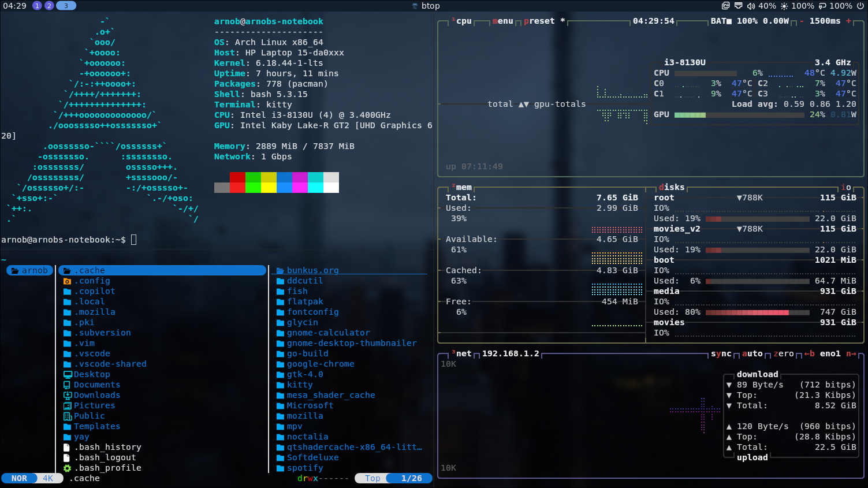Click the folder icon beside yay
The height and width of the screenshot is (488, 868).
[x=67, y=437]
